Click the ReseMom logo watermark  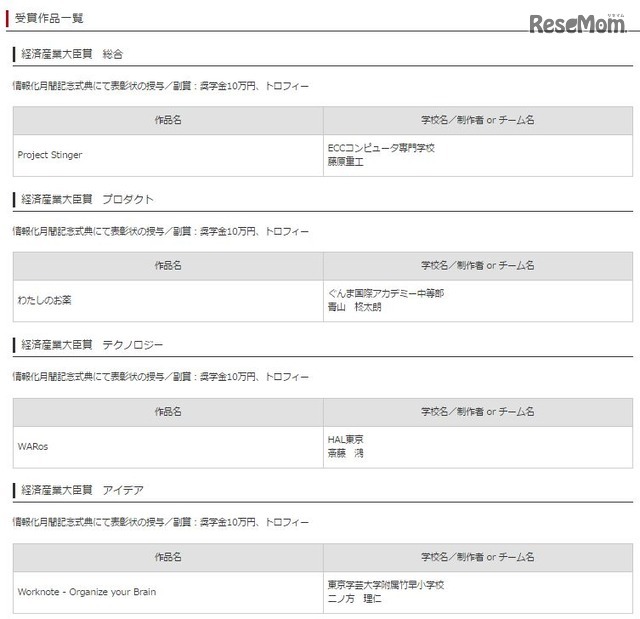(x=577, y=24)
